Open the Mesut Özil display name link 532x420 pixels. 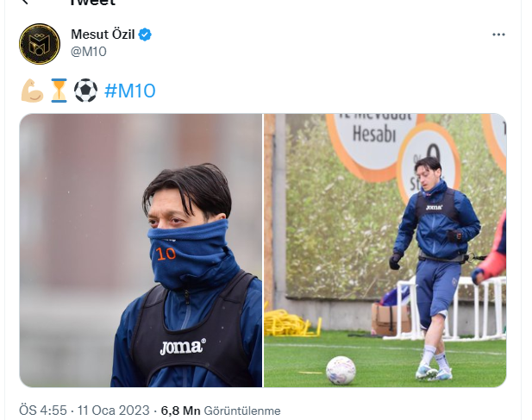[x=103, y=34]
